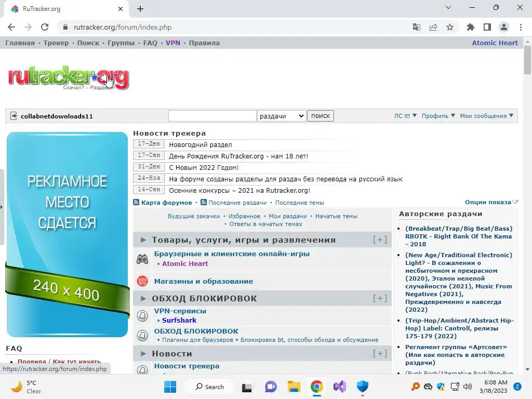Screen dimensions: 532x399
Task: Click the browser Forward arrow
Action: pos(28,27)
